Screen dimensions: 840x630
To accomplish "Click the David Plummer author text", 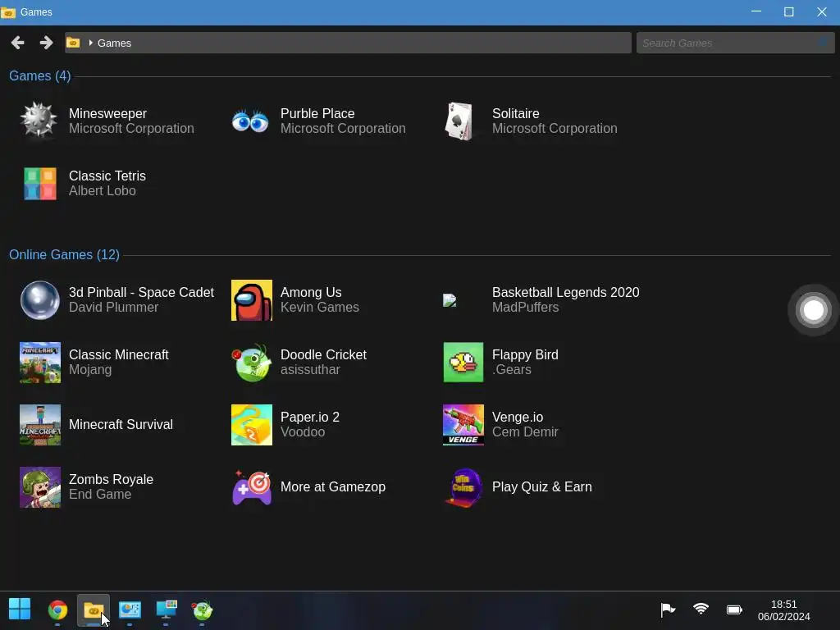I will point(113,307).
